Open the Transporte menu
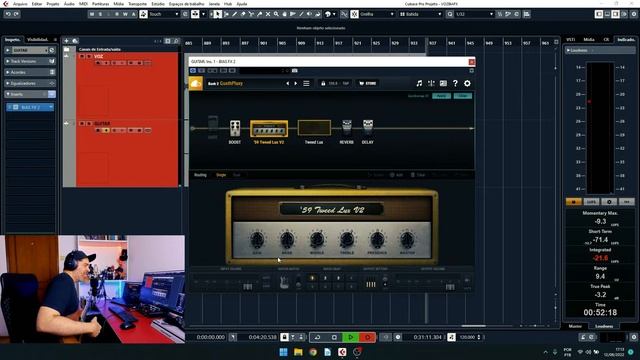The height and width of the screenshot is (360, 640). 137,4
